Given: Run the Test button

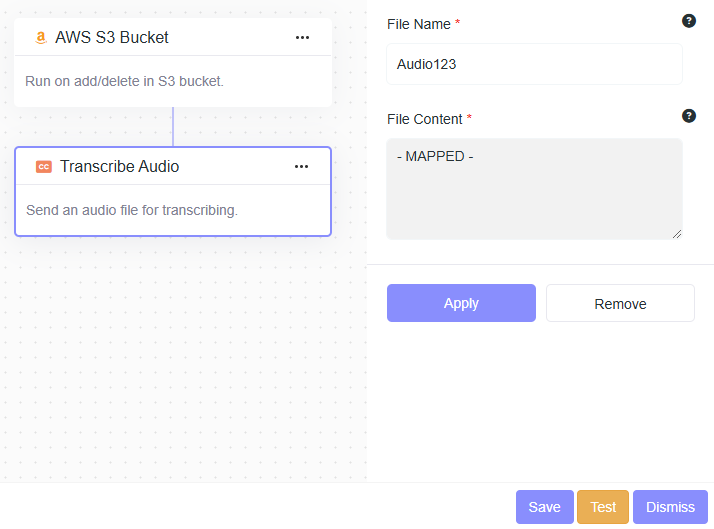Looking at the screenshot, I should 603,507.
